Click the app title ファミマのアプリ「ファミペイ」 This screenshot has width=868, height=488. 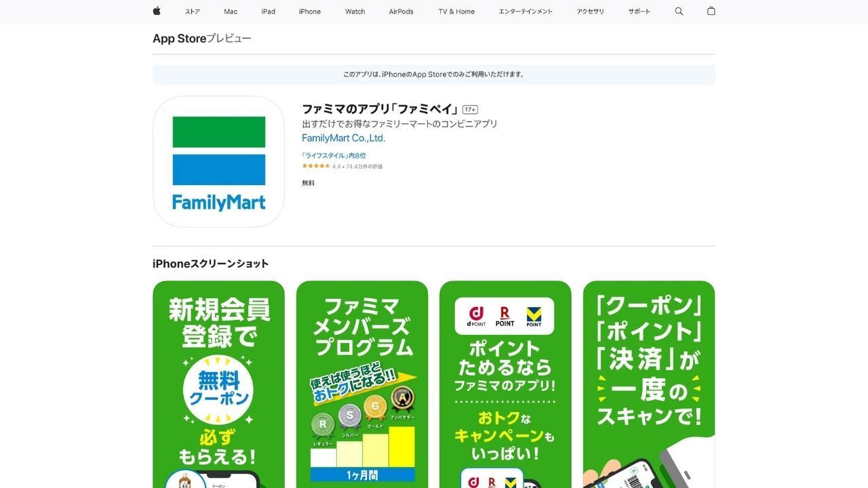point(380,109)
